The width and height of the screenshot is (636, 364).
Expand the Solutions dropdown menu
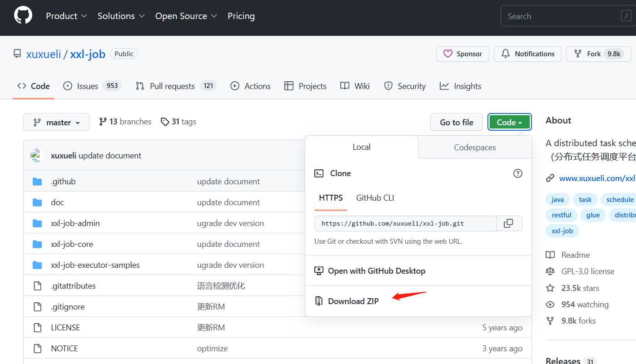click(x=121, y=16)
